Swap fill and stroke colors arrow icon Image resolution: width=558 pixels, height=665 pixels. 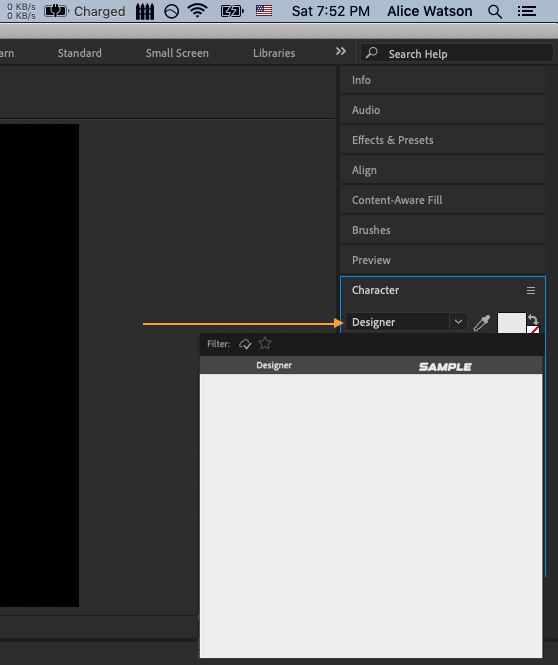(x=533, y=319)
